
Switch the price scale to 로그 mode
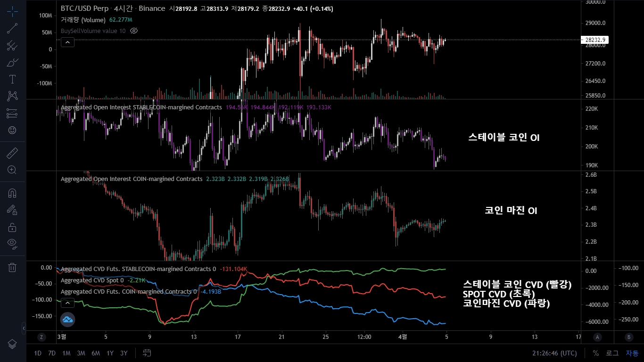point(613,353)
